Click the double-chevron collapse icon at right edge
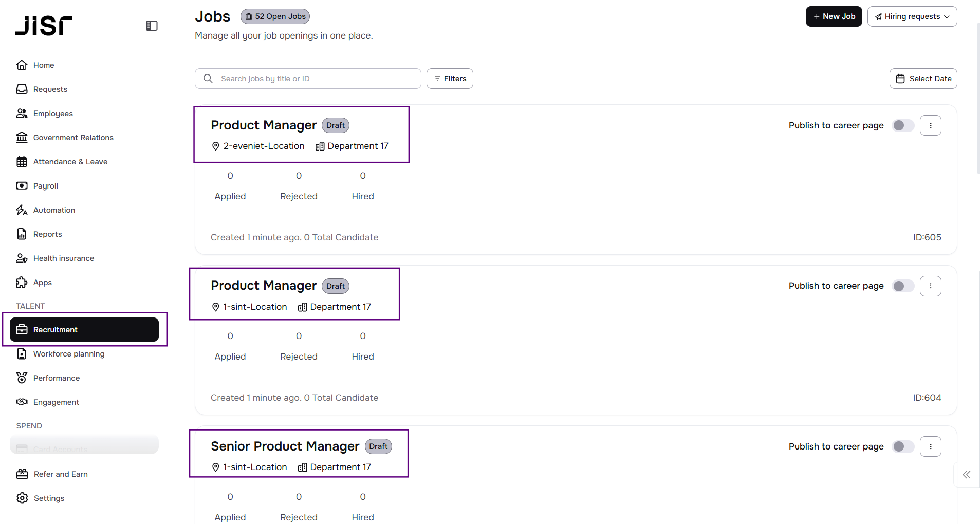980x524 pixels. (x=966, y=475)
